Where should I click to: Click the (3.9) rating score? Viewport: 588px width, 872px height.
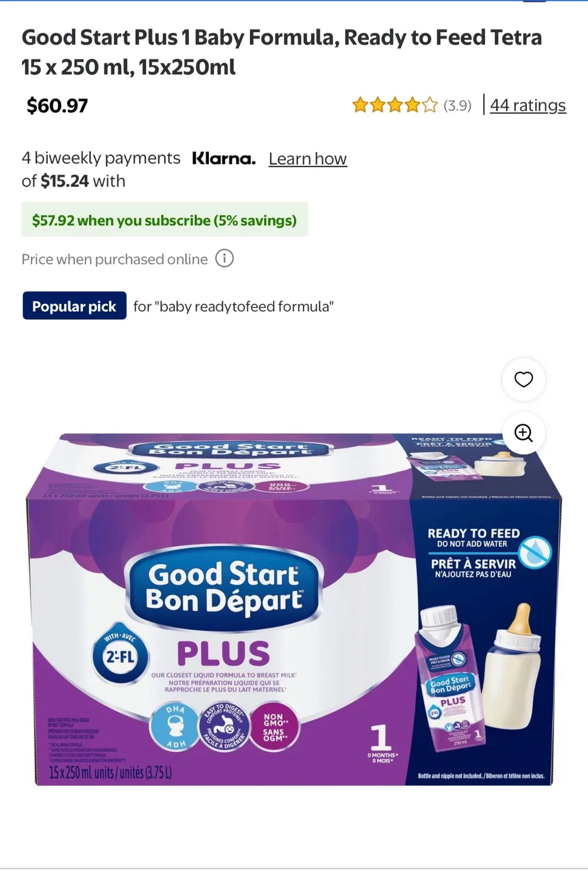(x=457, y=105)
